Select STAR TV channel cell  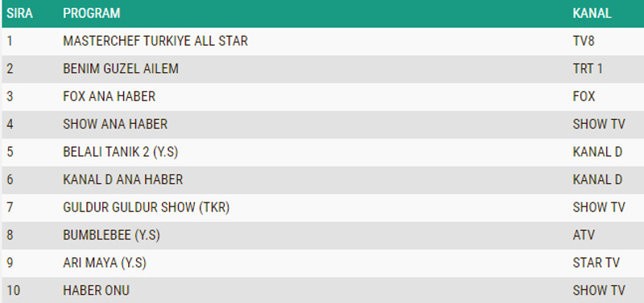[x=596, y=263]
